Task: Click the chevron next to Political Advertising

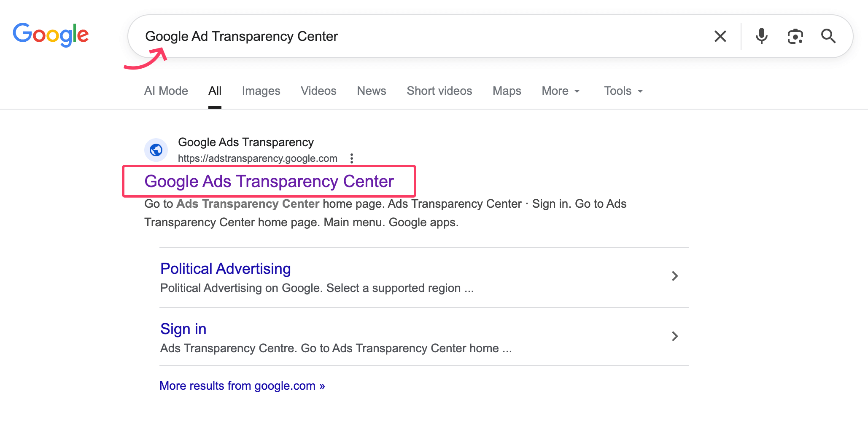Action: point(675,276)
